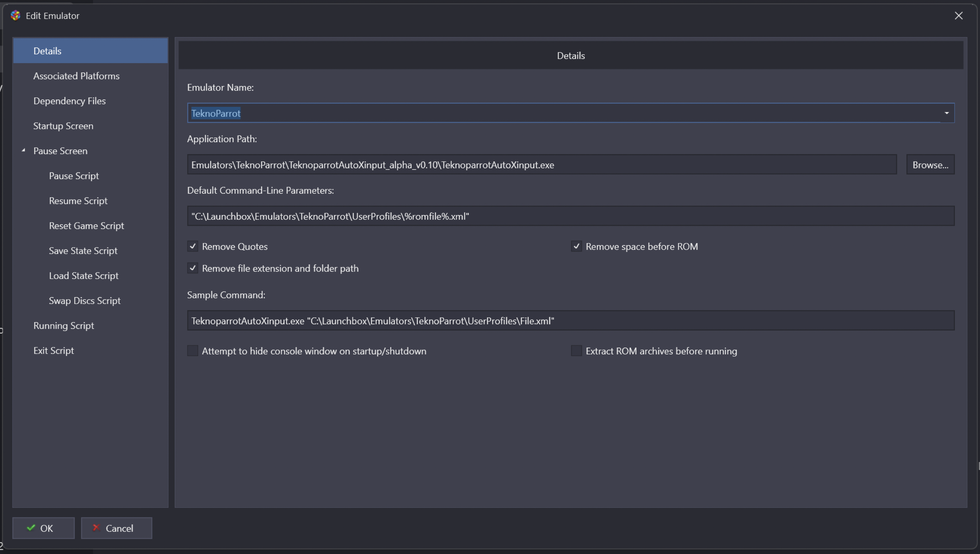Enable Attempt to hide console window
The width and height of the screenshot is (980, 554).
click(193, 351)
